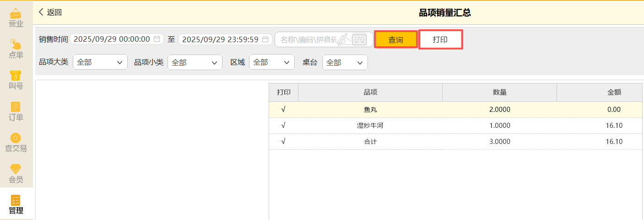Toggle print checkmark for 鱼丸 row

click(283, 110)
